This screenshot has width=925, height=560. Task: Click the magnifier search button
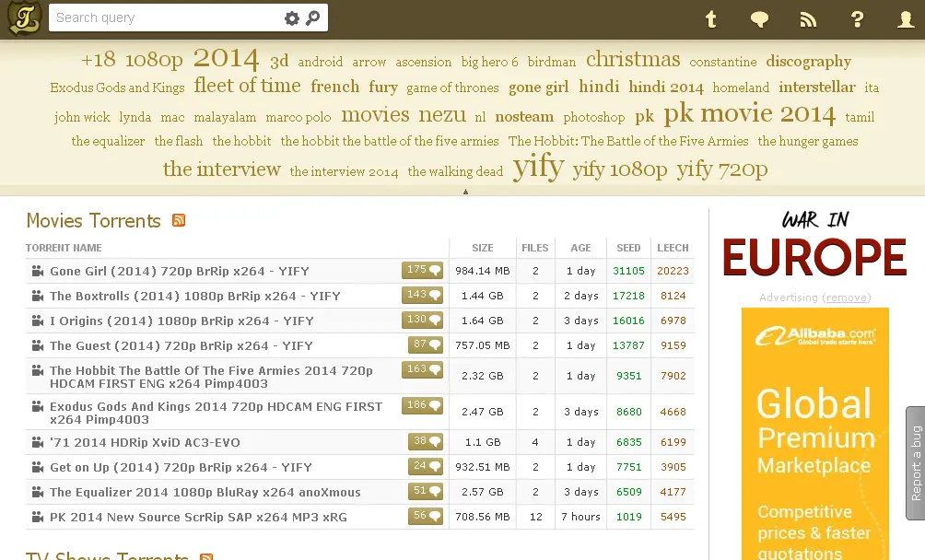point(312,18)
